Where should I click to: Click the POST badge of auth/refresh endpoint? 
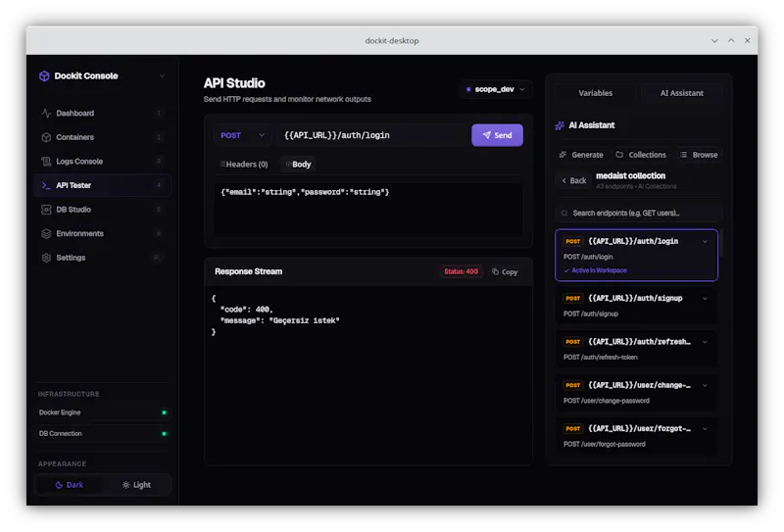pyautogui.click(x=572, y=342)
